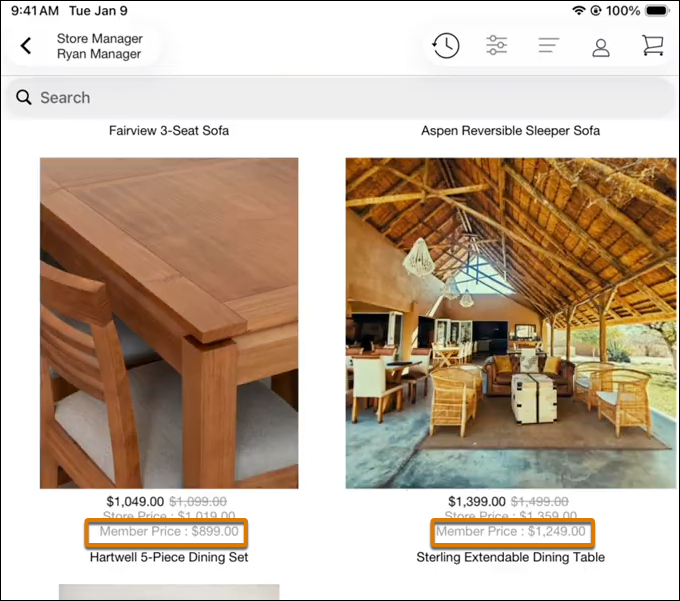Viewport: 680px width, 601px height.
Task: Click the struck-through $1,099.00 price
Action: click(x=198, y=502)
